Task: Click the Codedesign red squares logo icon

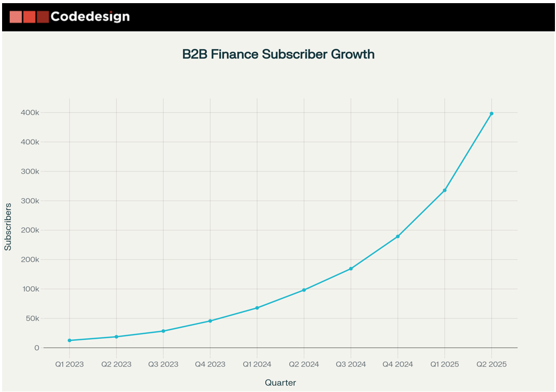Action: (29, 17)
